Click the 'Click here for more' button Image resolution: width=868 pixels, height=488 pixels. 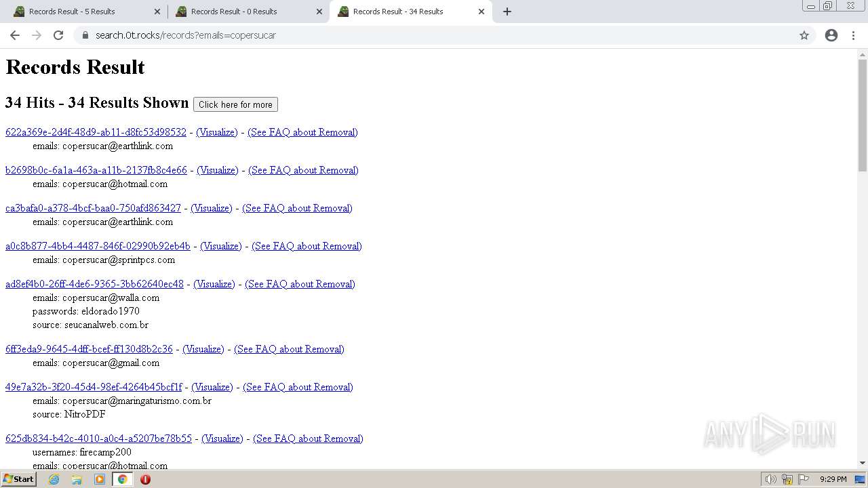point(235,104)
